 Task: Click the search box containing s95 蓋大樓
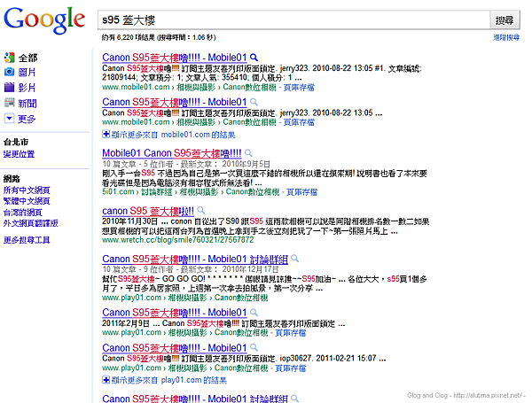293,20
